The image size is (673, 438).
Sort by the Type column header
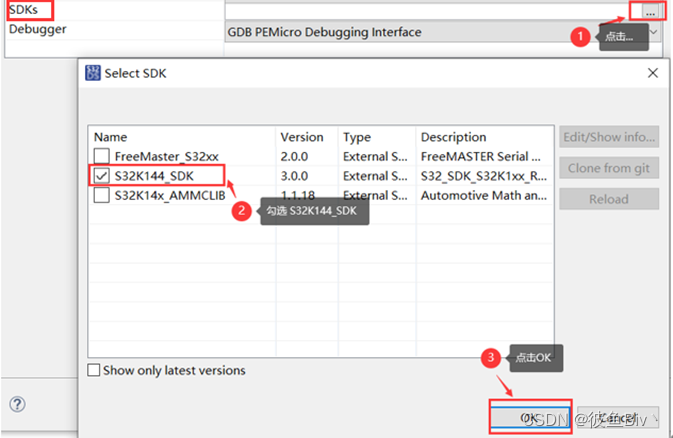tap(357, 137)
